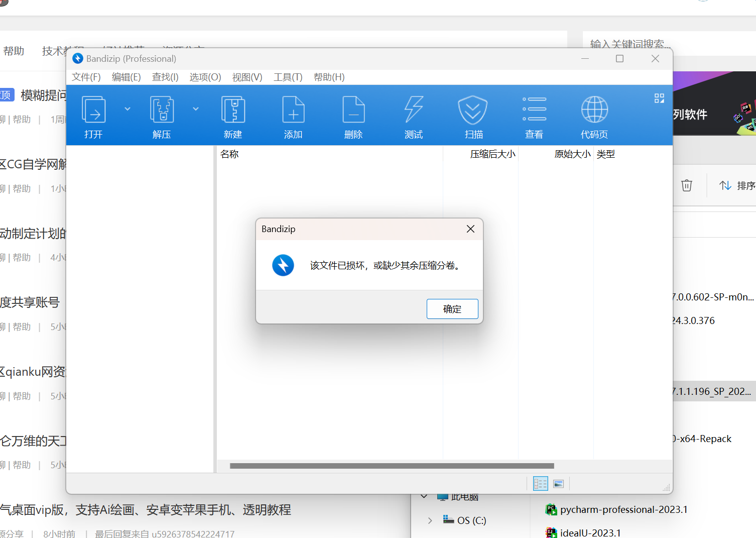Select the 7.0.0.602-SP-m0n file entry
The width and height of the screenshot is (756, 538).
tap(713, 297)
